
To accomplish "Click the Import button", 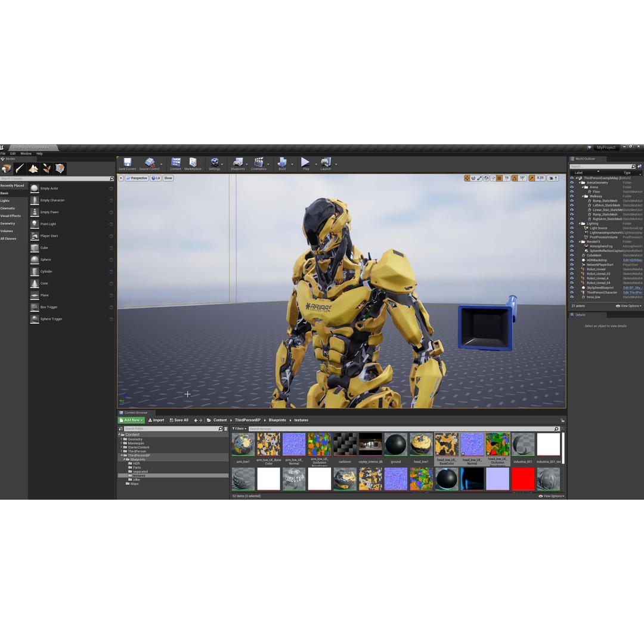I will (156, 420).
